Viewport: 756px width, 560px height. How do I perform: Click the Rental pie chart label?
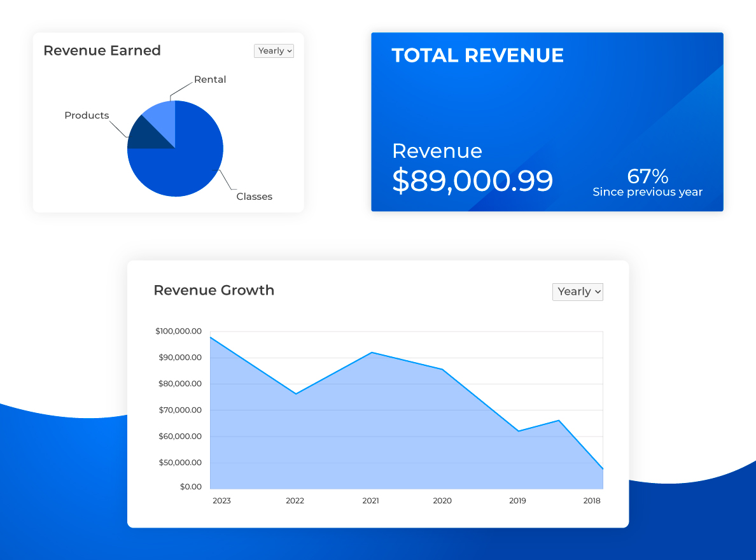210,80
